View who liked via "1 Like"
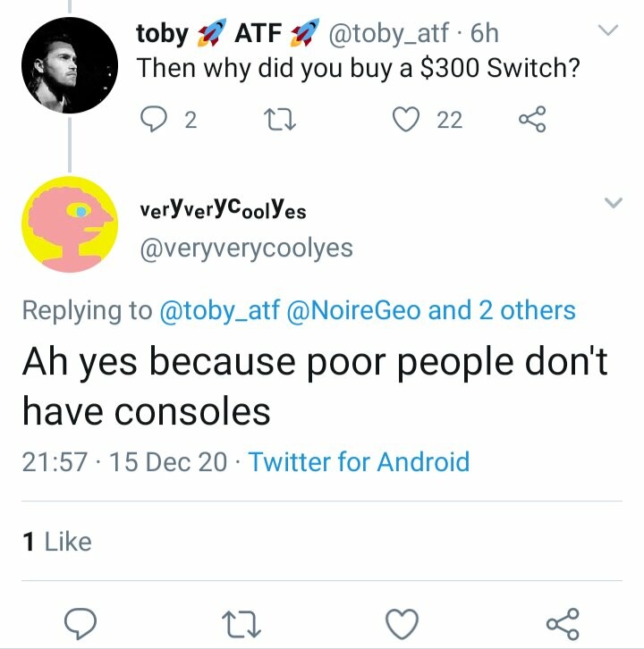Image resolution: width=644 pixels, height=649 pixels. [56, 541]
